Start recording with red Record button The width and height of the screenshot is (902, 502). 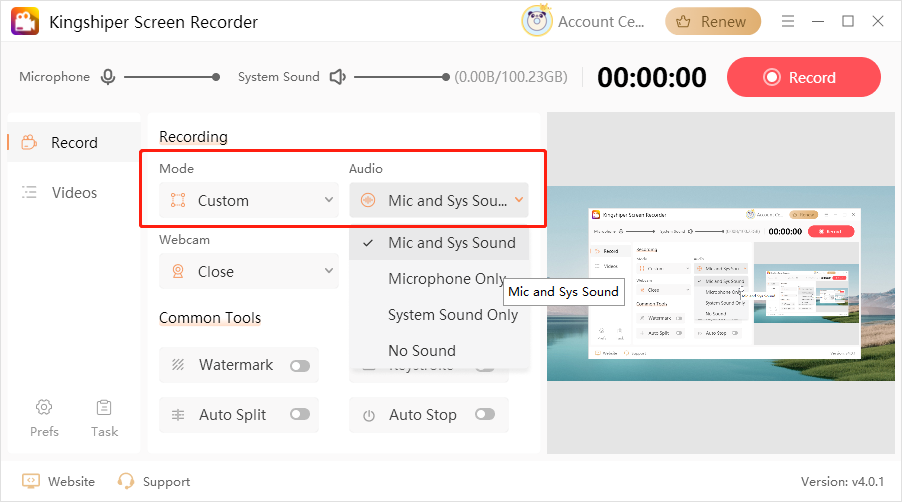point(804,77)
